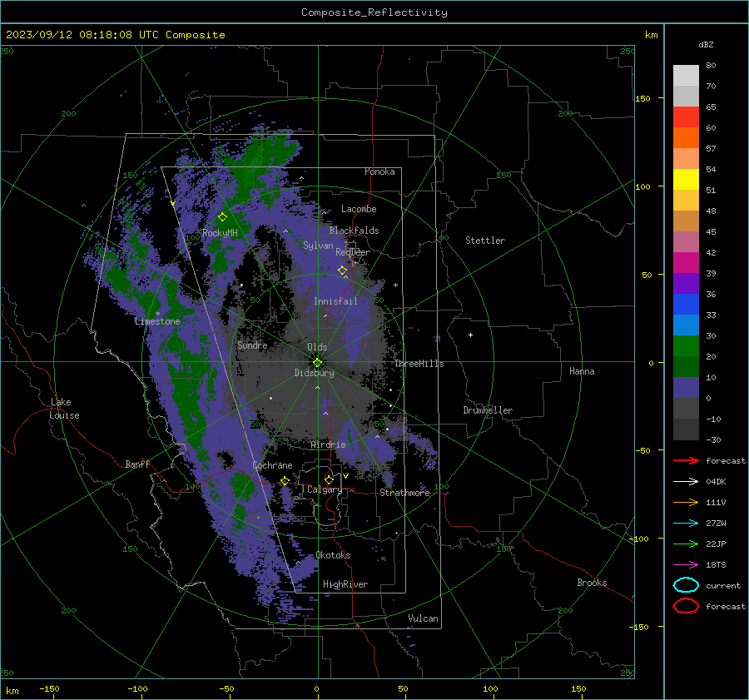Click the Drumheller label
This screenshot has height=700, width=749.
point(488,410)
